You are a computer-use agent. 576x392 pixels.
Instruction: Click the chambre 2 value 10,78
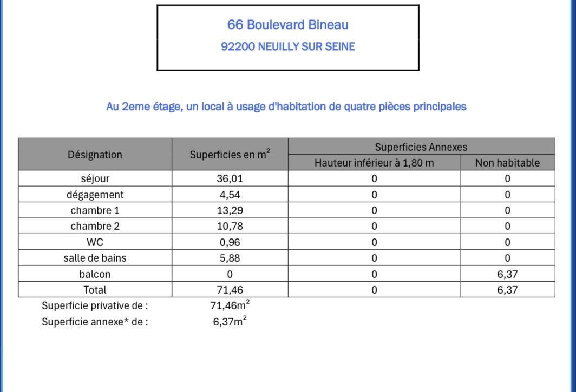point(230,226)
